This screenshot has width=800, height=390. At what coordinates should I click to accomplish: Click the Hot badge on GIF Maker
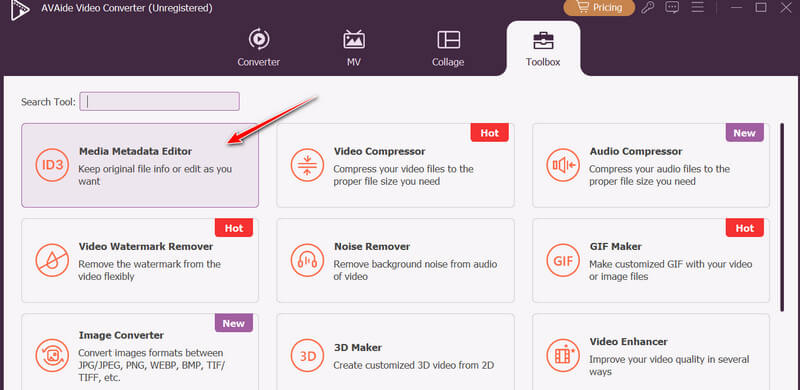point(745,228)
